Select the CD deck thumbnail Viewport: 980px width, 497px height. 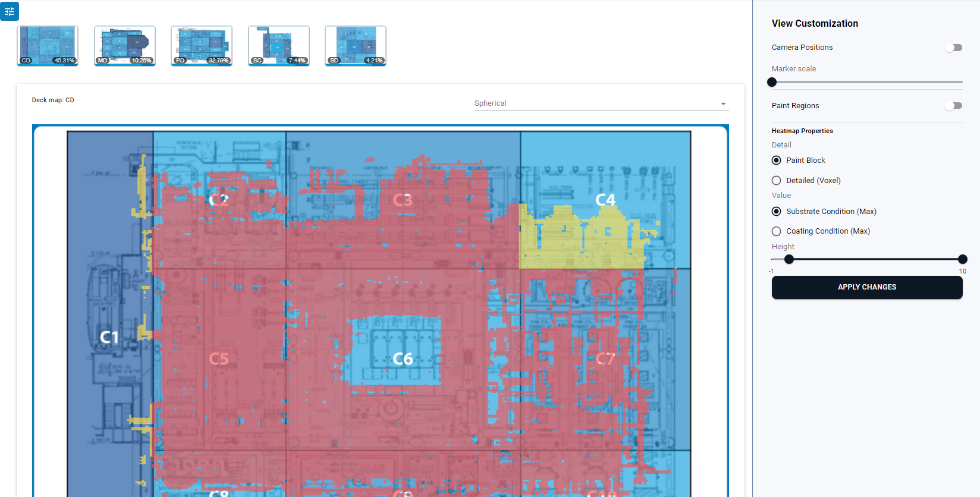48,45
